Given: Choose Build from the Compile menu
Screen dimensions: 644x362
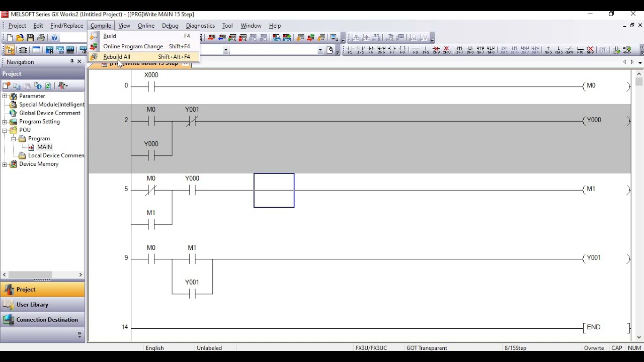Looking at the screenshot, I should pos(143,36).
